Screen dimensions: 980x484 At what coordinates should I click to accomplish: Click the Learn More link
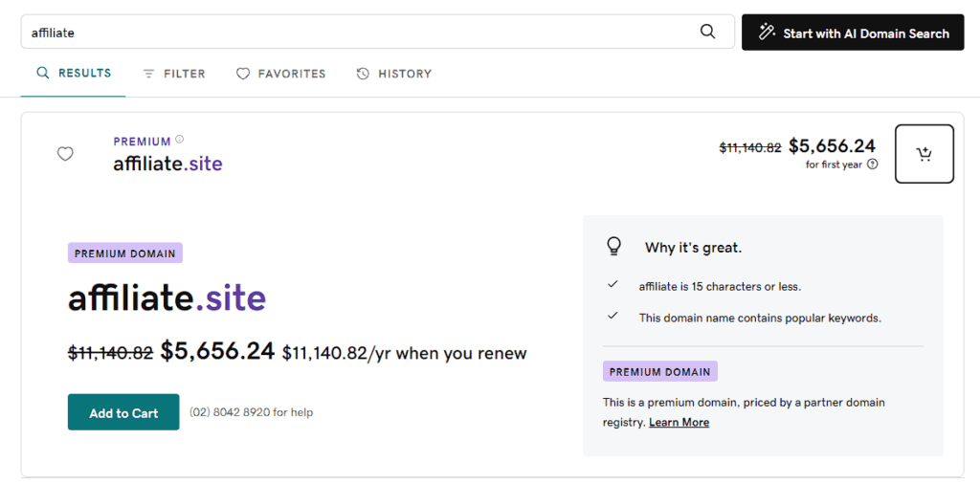[679, 423]
